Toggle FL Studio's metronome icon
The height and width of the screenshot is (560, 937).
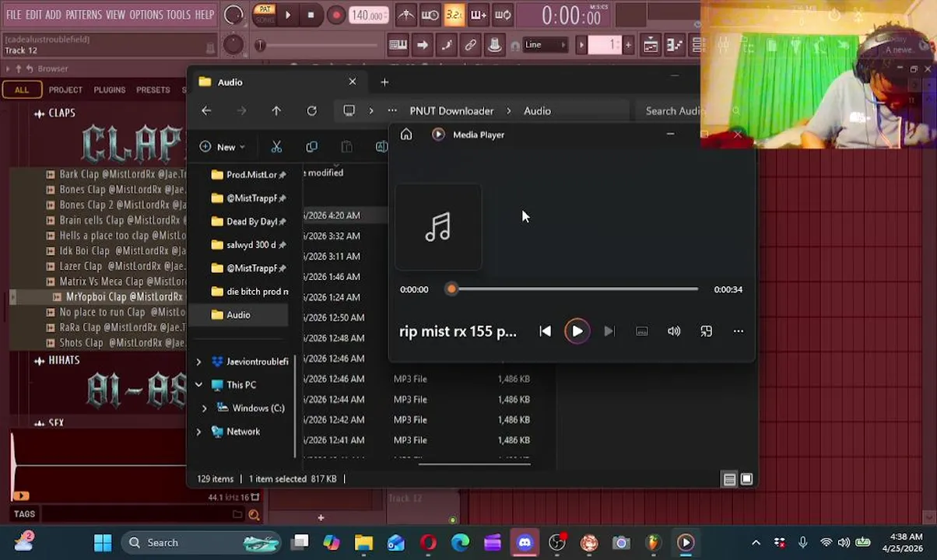click(x=406, y=15)
